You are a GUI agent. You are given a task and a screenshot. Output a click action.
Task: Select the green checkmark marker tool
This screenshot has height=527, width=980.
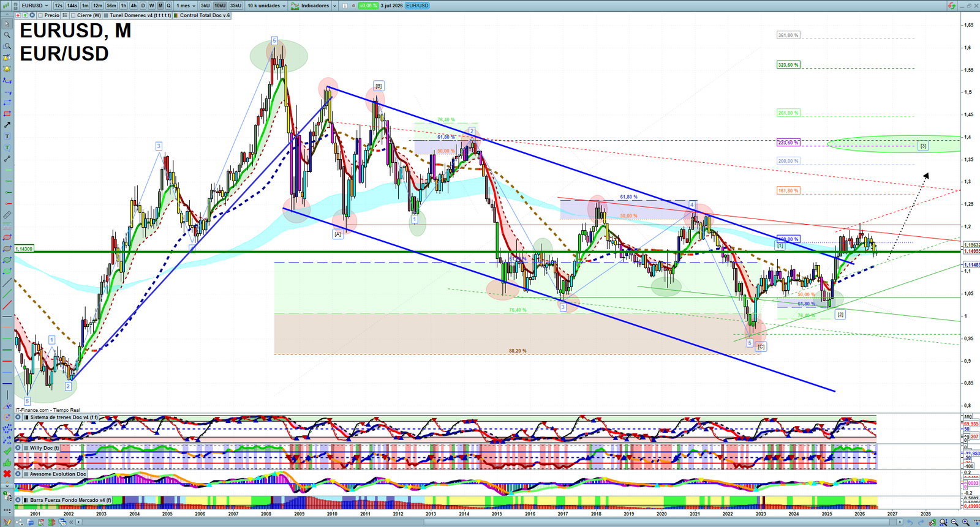click(x=7, y=451)
